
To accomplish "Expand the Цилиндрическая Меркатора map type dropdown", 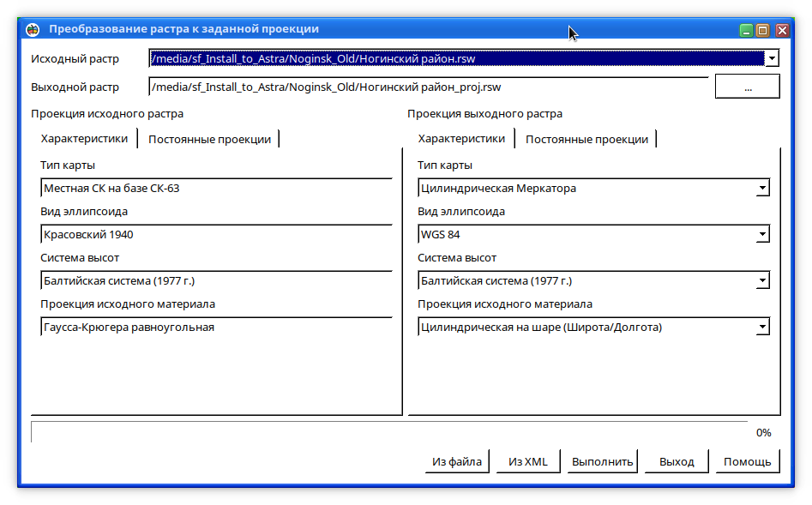I will pos(762,188).
